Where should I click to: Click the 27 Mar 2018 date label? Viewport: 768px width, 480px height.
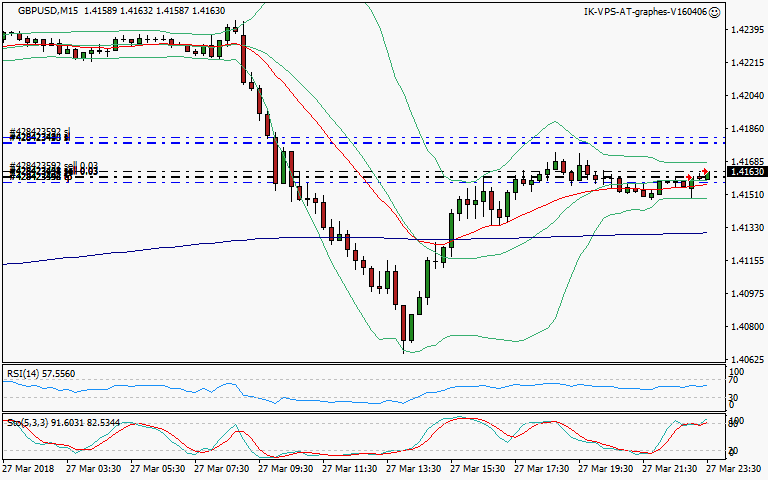pyautogui.click(x=30, y=468)
